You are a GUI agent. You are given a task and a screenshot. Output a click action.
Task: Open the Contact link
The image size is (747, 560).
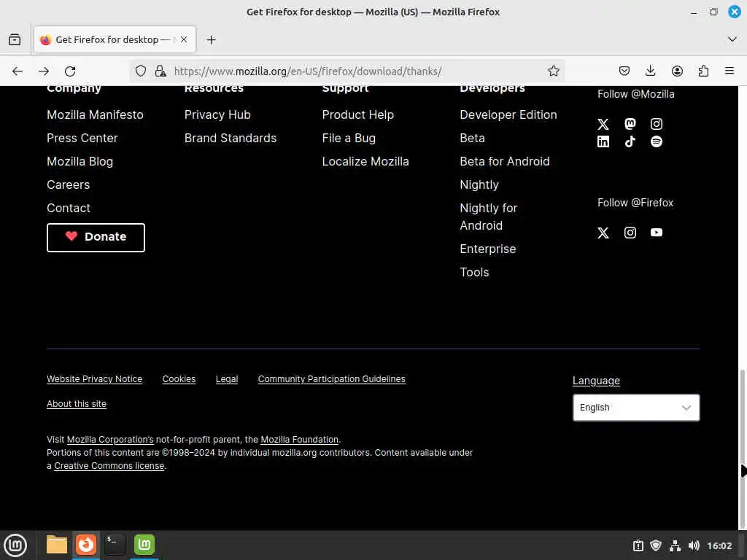pos(68,208)
